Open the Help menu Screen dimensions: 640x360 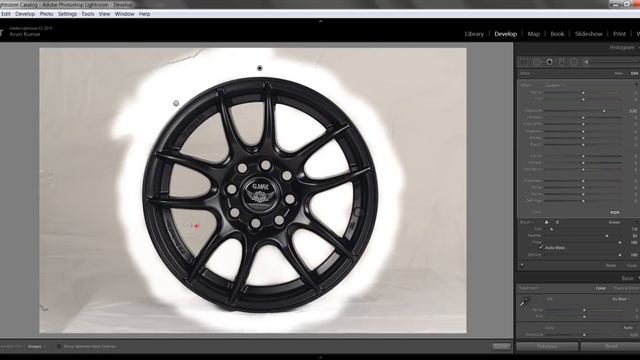[144, 14]
